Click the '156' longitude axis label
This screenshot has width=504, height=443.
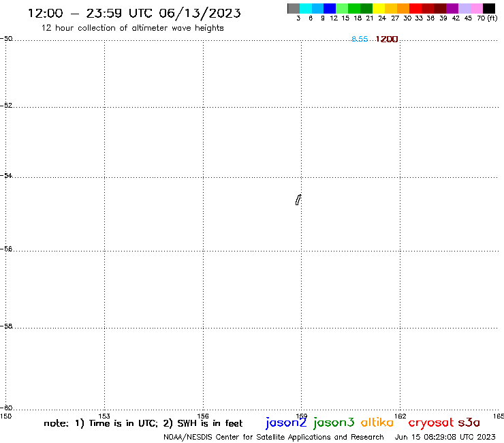click(x=203, y=416)
